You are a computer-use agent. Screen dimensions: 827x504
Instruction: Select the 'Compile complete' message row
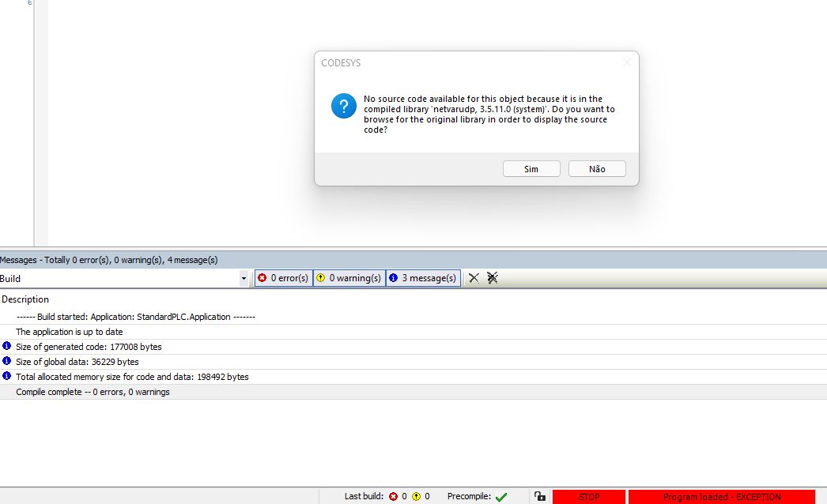[93, 392]
